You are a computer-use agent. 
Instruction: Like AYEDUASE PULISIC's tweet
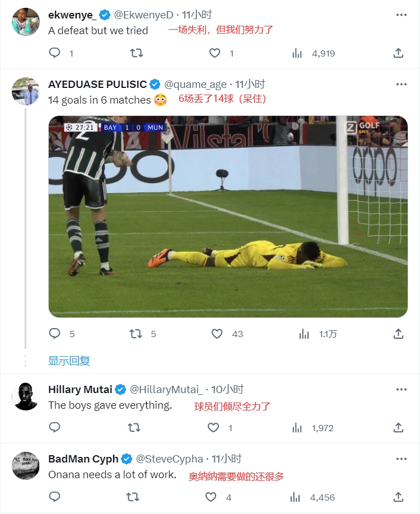(217, 334)
